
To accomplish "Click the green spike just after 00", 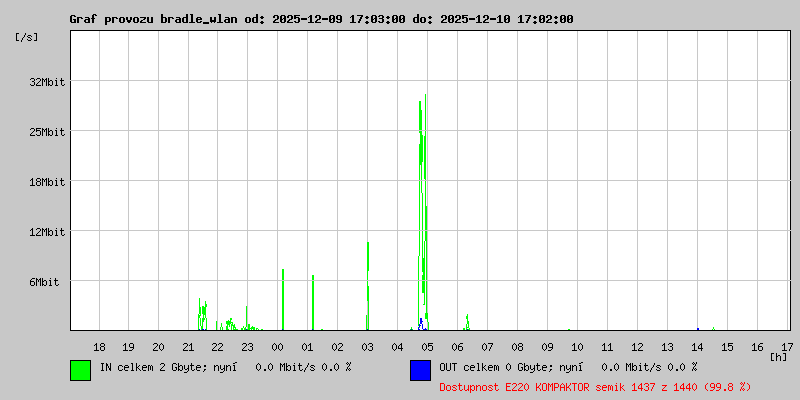I will [283, 299].
